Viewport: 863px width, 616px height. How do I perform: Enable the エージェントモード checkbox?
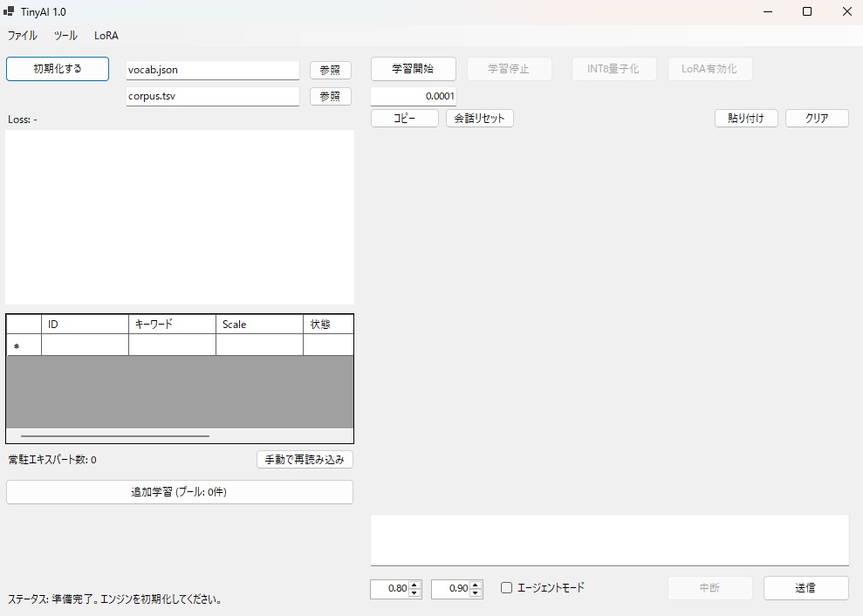coord(506,588)
